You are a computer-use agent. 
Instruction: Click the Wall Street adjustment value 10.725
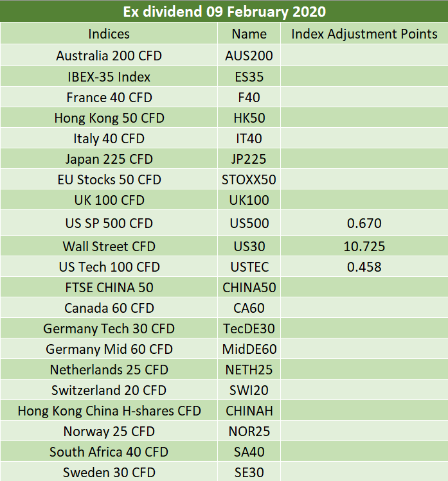coord(364,247)
